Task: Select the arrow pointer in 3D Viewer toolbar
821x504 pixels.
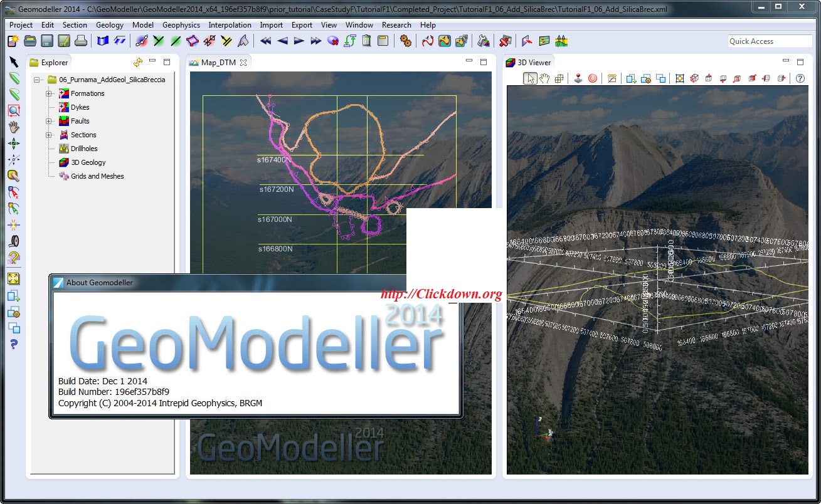Action: click(531, 78)
